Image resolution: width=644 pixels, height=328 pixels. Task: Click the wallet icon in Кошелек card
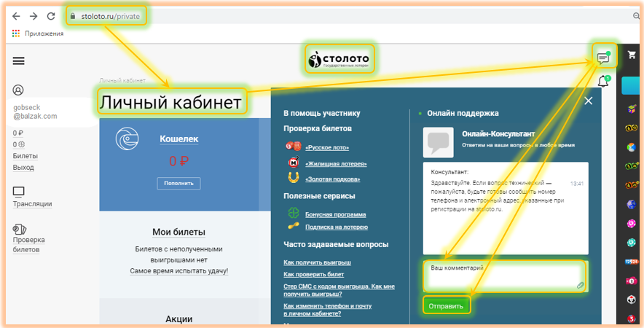click(127, 138)
